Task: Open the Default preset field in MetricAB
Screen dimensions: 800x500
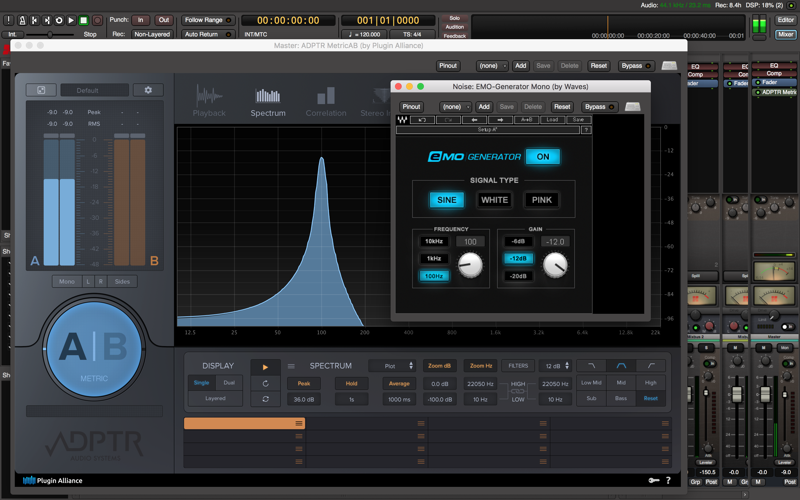Action: [94, 90]
